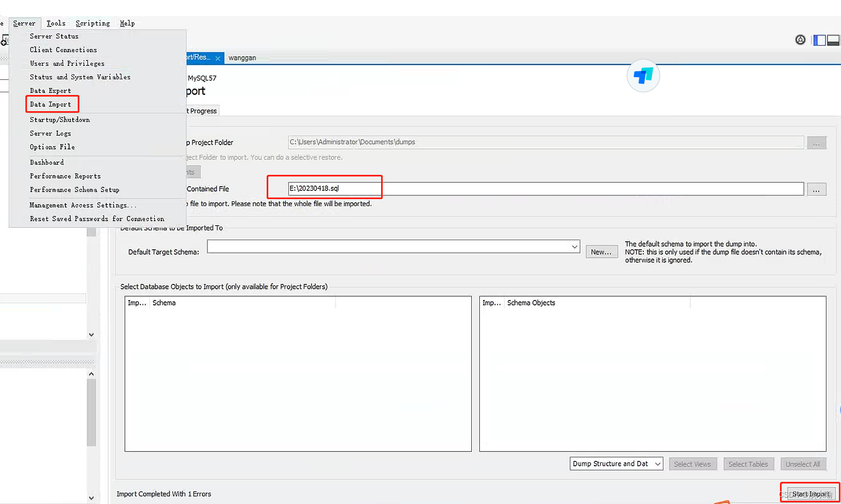Close the Import/Restore tab with its x
The height and width of the screenshot is (504, 841).
point(218,58)
